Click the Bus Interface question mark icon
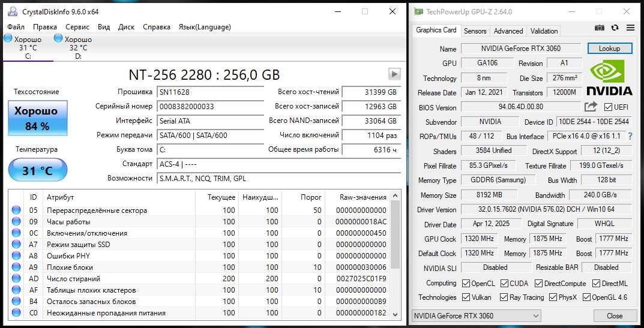Screen dimensions: 644x328 (x=630, y=136)
